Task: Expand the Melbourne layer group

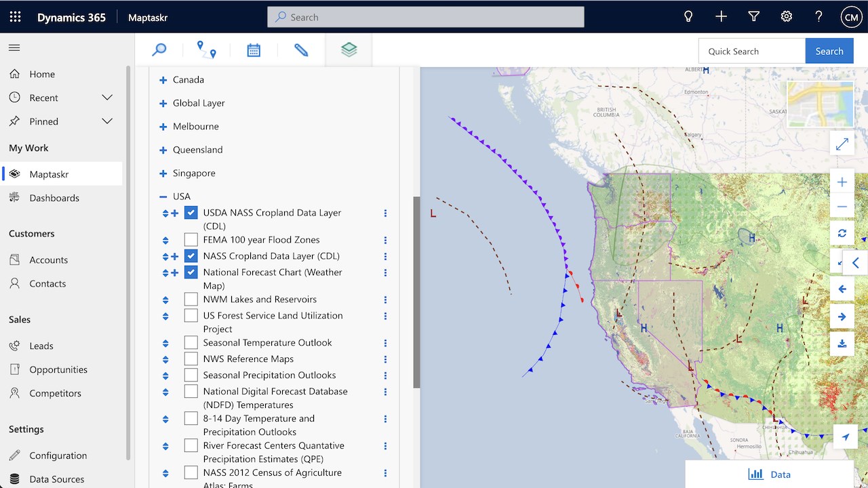Action: (x=163, y=127)
